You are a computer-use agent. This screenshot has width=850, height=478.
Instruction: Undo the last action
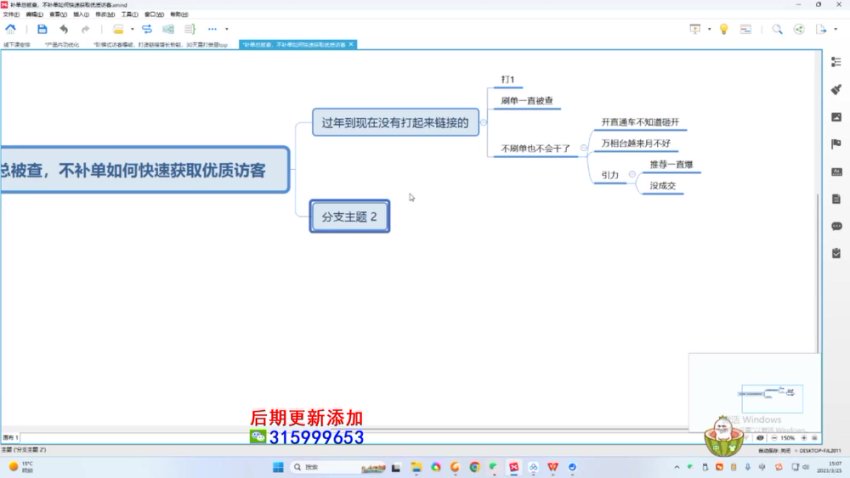[x=64, y=29]
